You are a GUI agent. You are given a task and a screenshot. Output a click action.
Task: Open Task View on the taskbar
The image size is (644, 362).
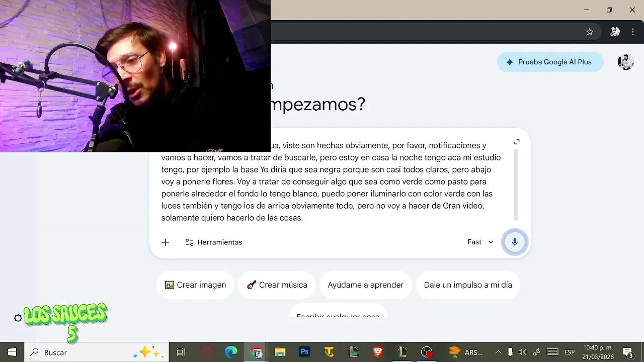click(181, 352)
